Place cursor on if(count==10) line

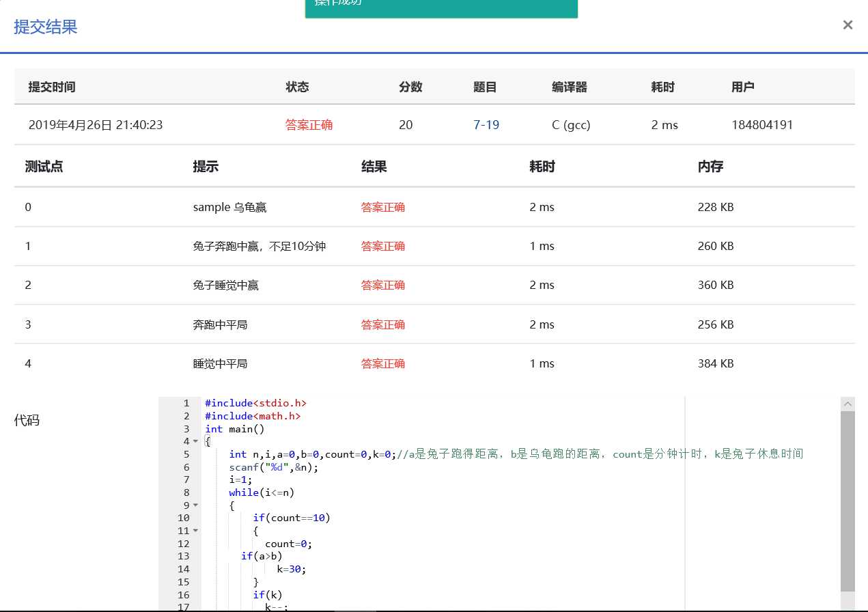292,518
